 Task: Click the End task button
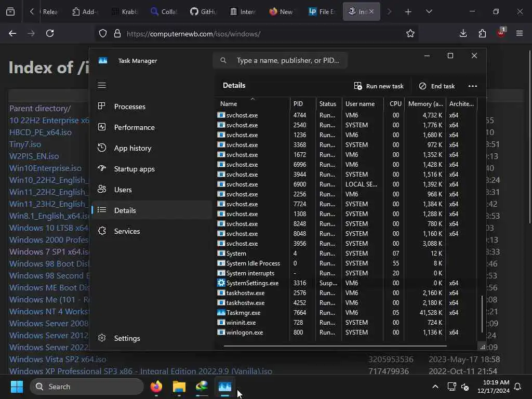(x=437, y=86)
